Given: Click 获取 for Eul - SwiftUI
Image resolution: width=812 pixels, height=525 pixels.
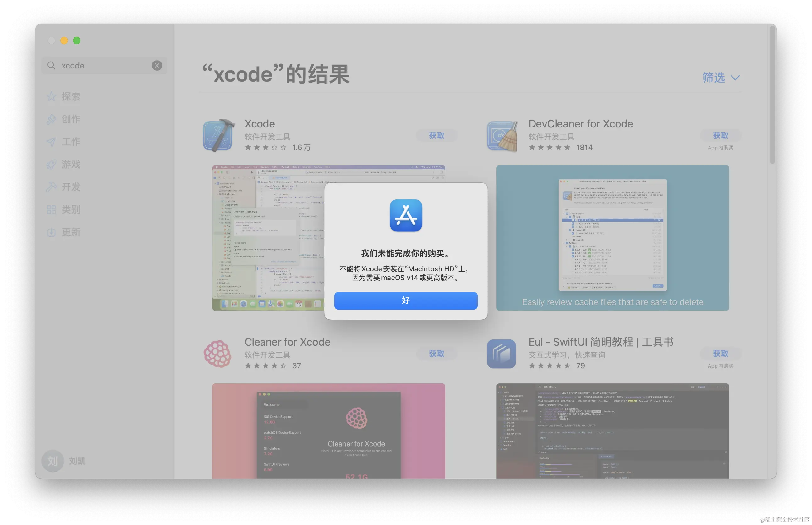Looking at the screenshot, I should [720, 354].
